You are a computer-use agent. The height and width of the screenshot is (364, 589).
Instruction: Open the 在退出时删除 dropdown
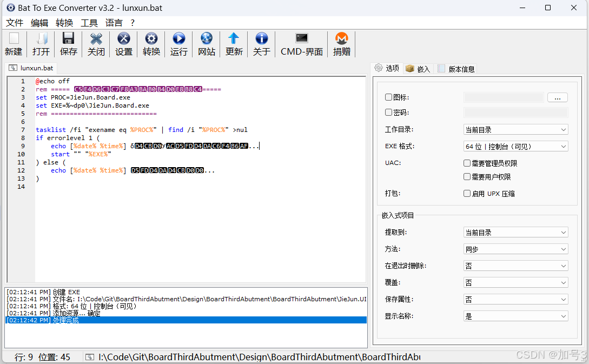coord(516,266)
